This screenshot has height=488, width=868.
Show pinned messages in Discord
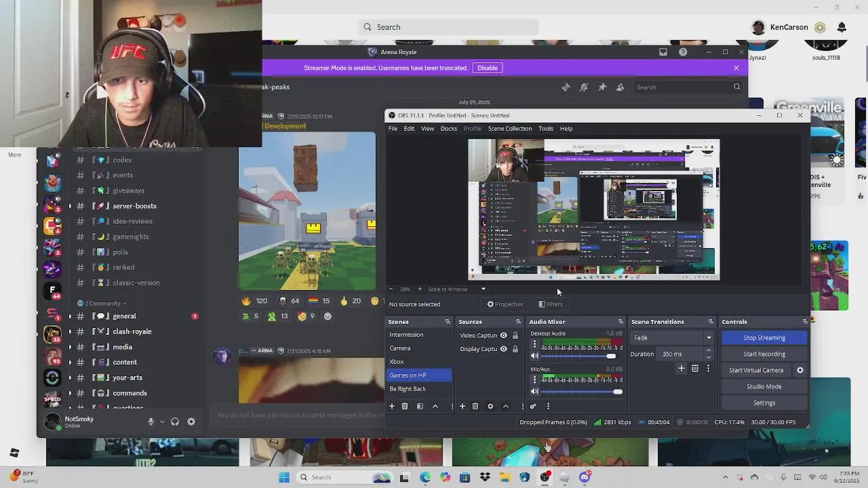(x=602, y=87)
